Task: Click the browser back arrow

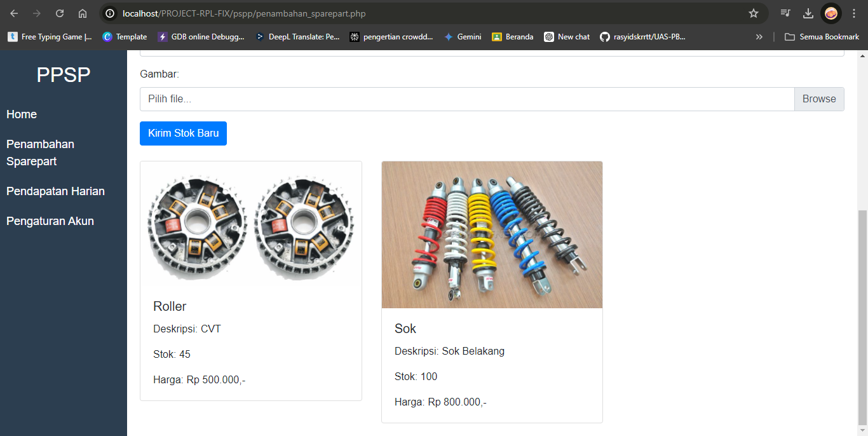Action: pos(14,13)
